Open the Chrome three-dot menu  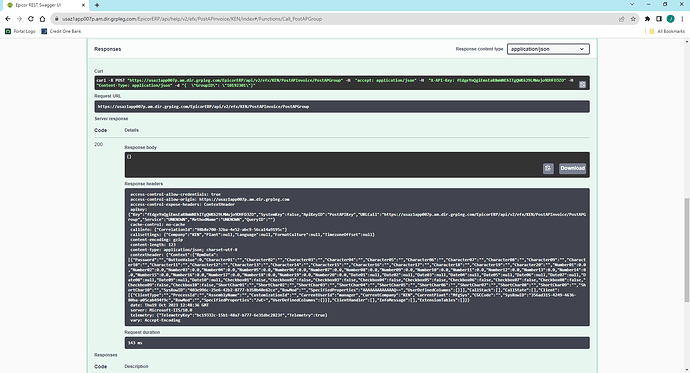pos(682,19)
